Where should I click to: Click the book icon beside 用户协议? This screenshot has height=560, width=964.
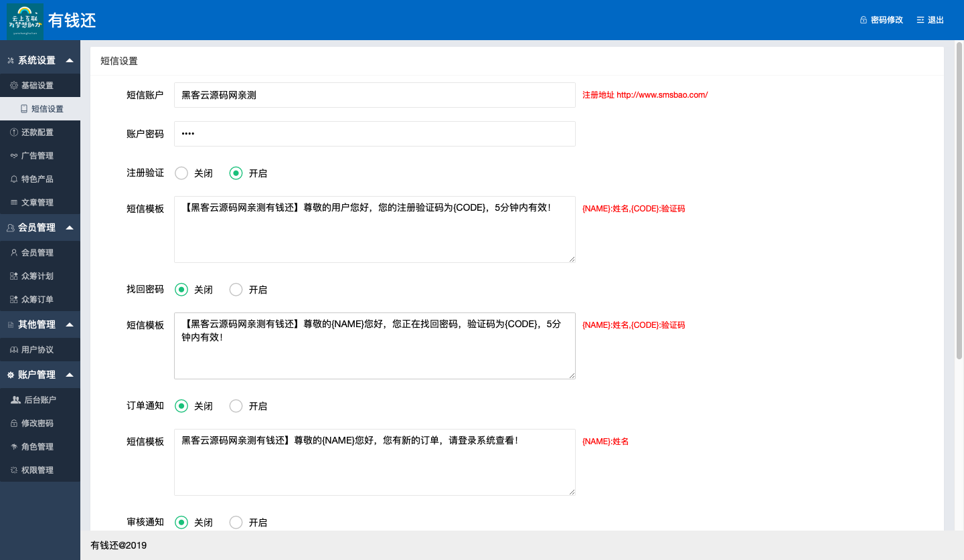(x=14, y=350)
